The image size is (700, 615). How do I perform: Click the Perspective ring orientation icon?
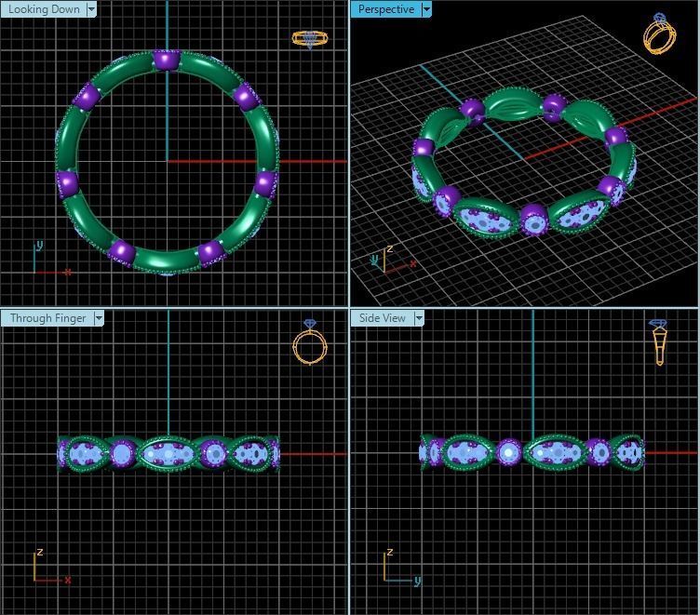coord(659,33)
